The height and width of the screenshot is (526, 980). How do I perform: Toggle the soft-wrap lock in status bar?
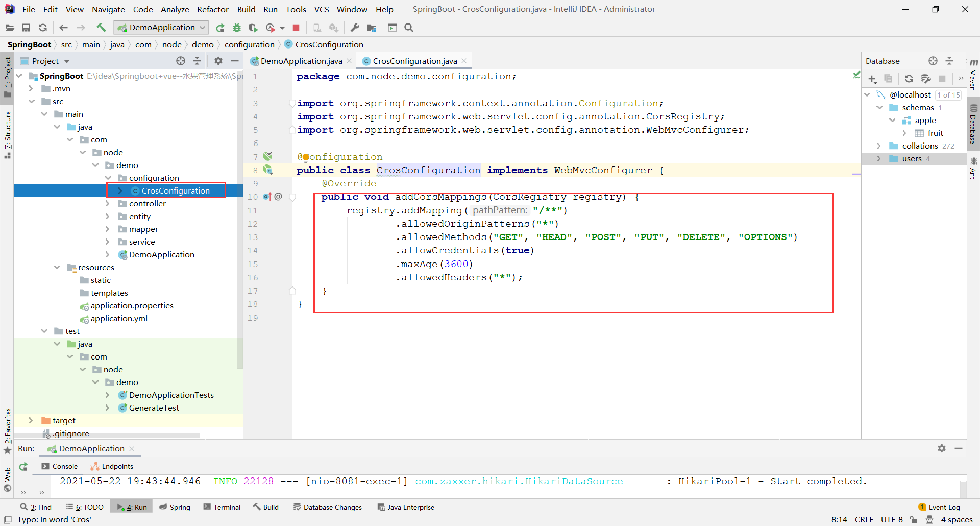click(914, 519)
